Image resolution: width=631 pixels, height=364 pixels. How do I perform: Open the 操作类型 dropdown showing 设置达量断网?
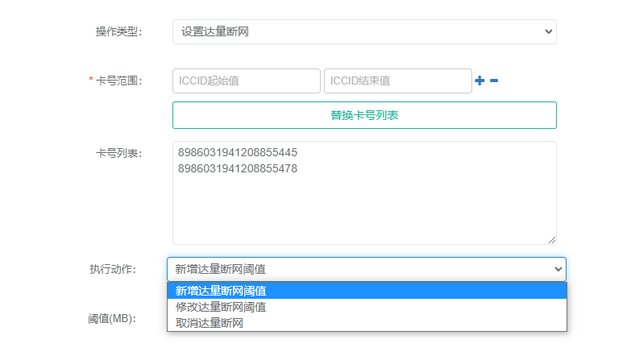[x=364, y=31]
